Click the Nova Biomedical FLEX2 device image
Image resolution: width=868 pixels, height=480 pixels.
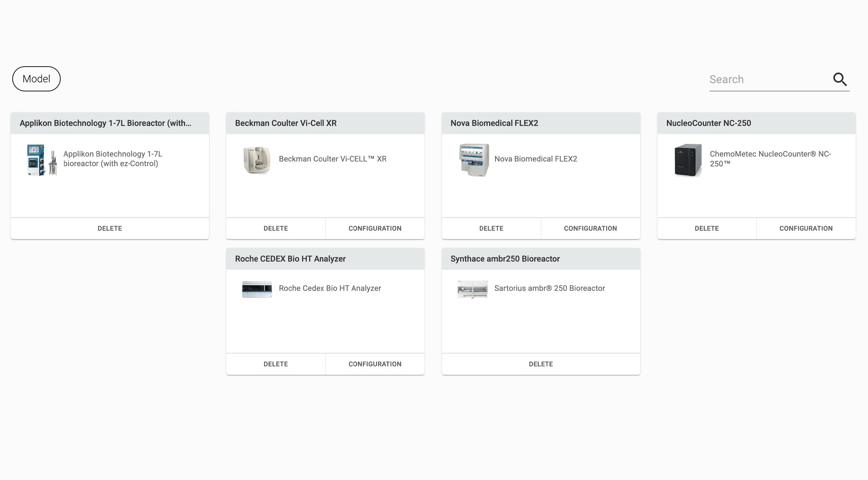tap(474, 160)
